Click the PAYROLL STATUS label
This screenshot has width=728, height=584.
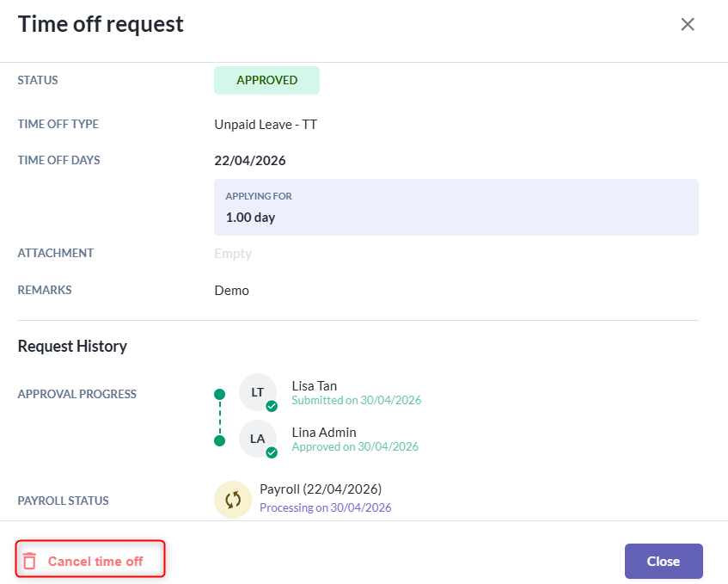[63, 501]
